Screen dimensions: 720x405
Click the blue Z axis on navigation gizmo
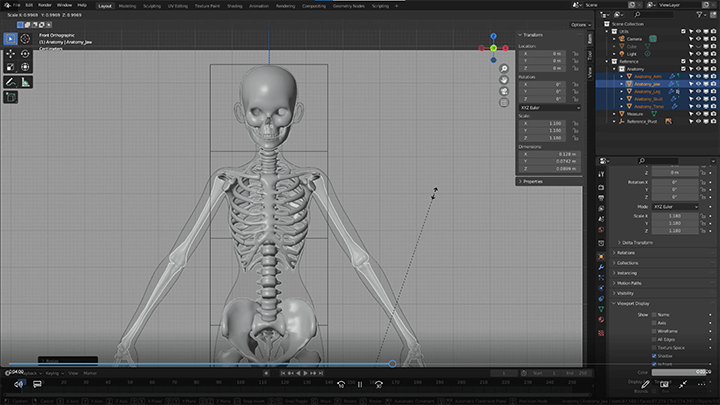[x=493, y=36]
